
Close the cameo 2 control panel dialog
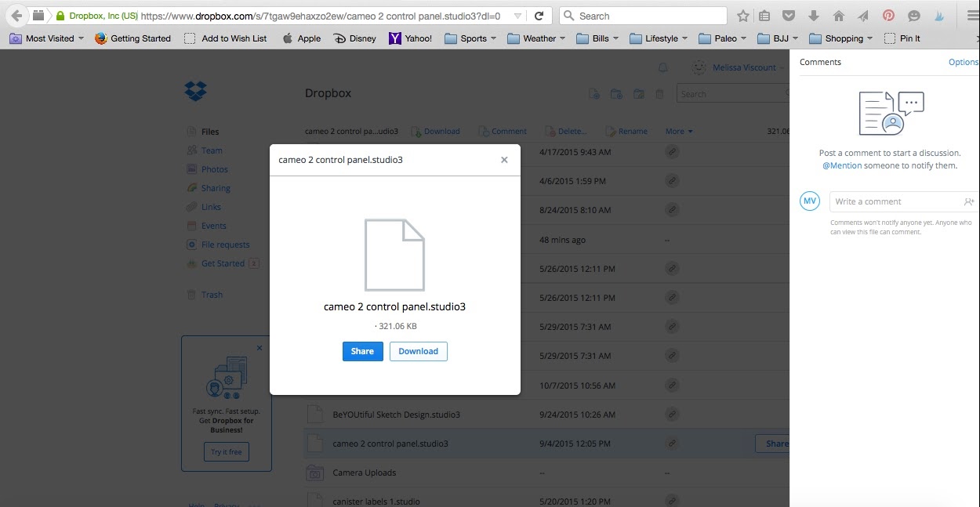[x=504, y=159]
